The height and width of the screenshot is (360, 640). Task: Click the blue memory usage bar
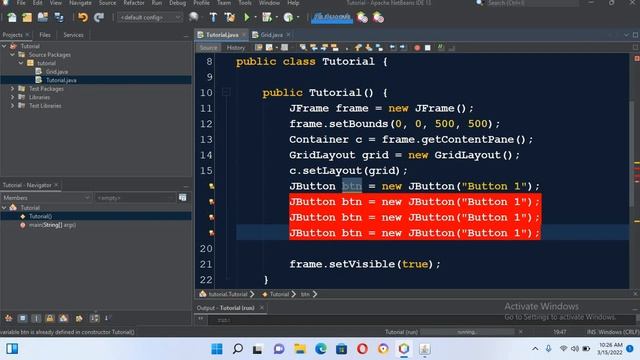(x=332, y=17)
